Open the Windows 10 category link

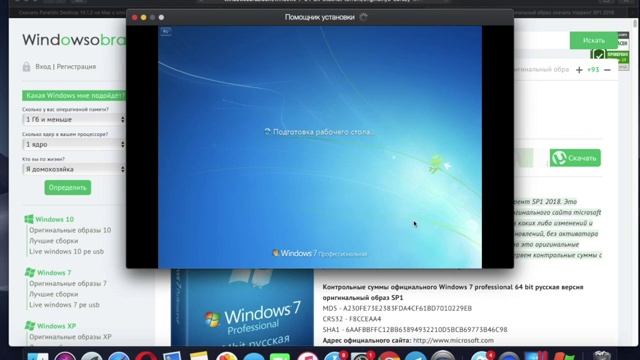[55, 219]
